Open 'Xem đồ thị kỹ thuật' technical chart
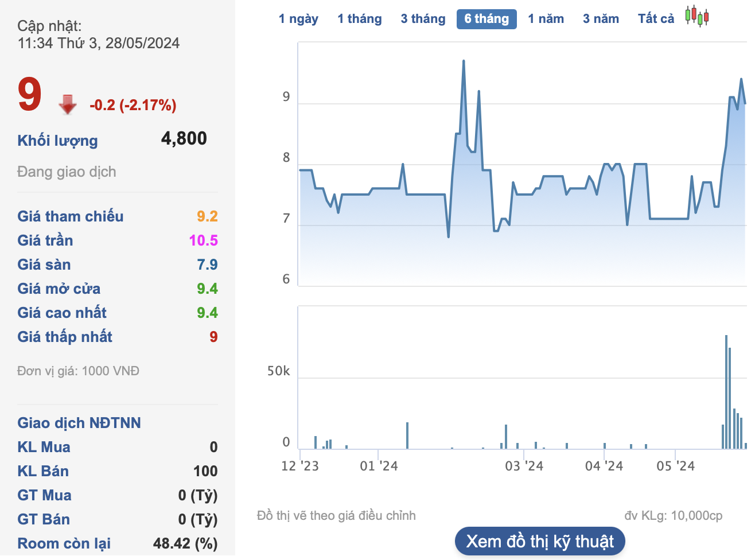The image size is (755, 560). click(x=540, y=541)
